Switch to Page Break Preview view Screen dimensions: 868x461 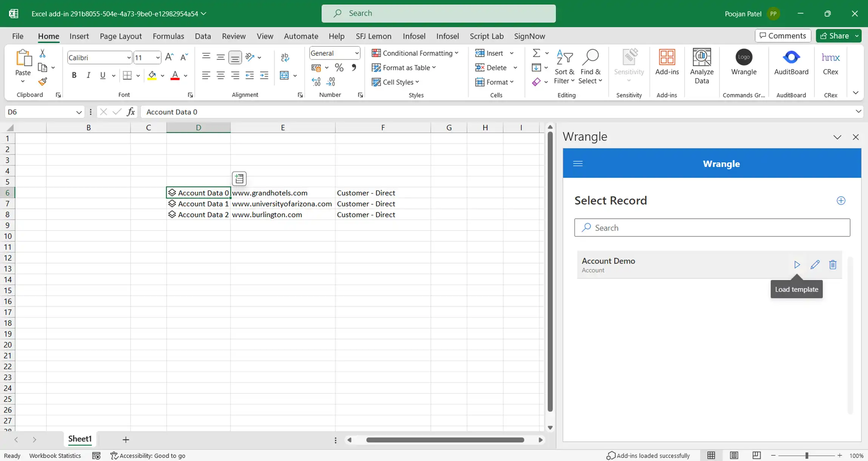coord(757,455)
